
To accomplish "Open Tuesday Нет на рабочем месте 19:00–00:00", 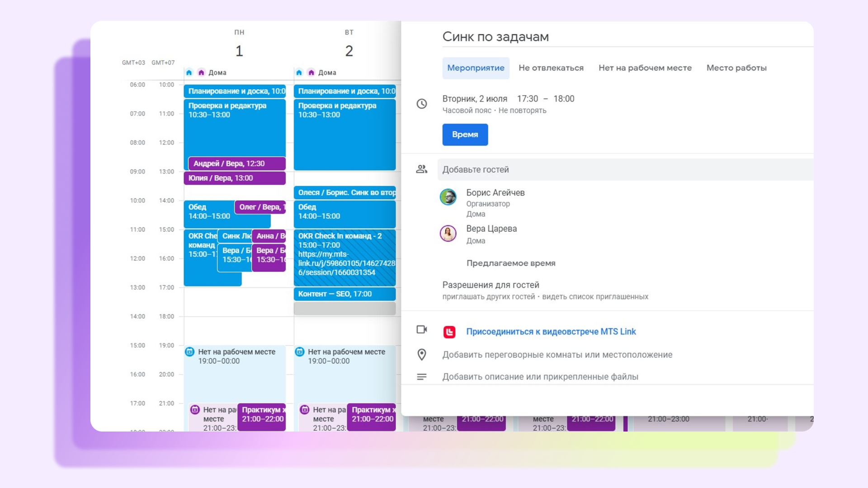I will coord(344,374).
